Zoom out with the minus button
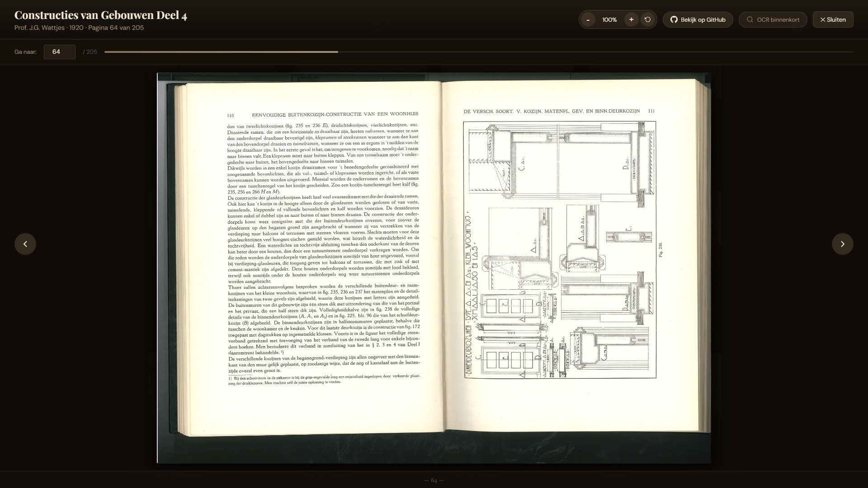The image size is (868, 488). [x=588, y=19]
